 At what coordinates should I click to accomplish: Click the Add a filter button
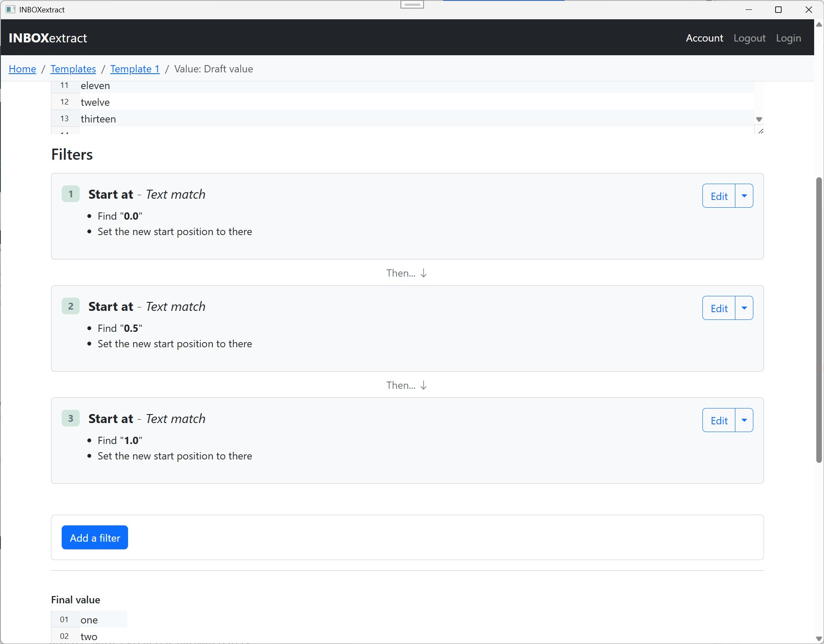pyautogui.click(x=95, y=537)
